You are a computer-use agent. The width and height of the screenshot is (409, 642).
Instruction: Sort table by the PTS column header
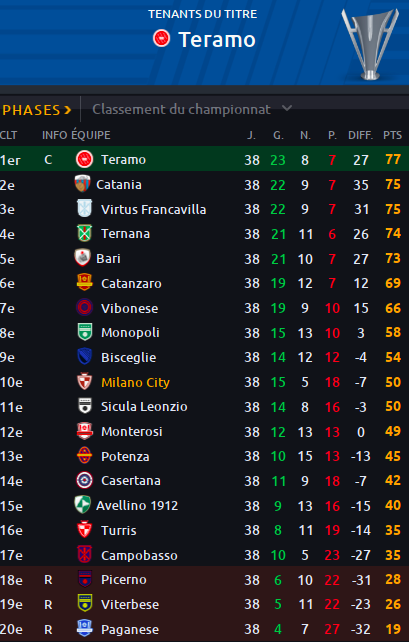tap(392, 135)
